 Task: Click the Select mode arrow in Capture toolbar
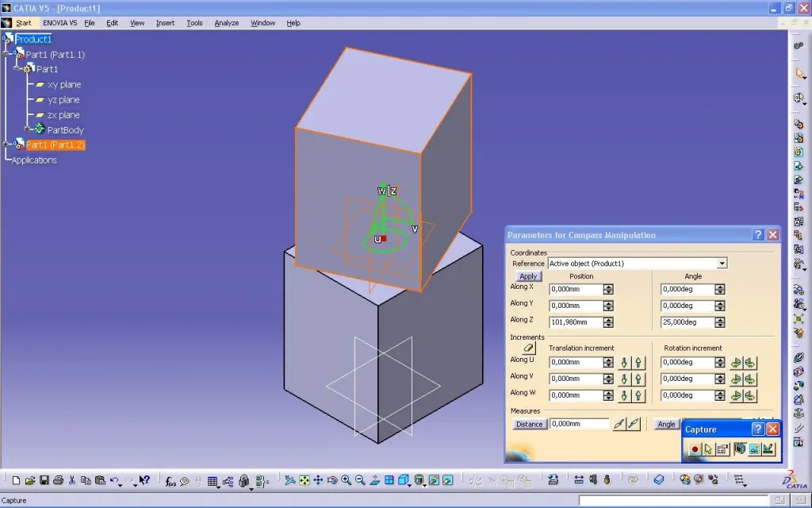click(708, 449)
